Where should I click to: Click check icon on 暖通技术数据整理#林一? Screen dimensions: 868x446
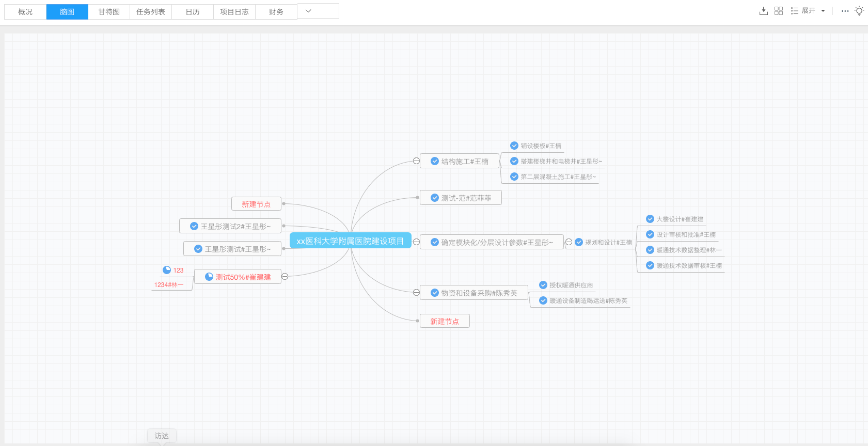click(650, 250)
